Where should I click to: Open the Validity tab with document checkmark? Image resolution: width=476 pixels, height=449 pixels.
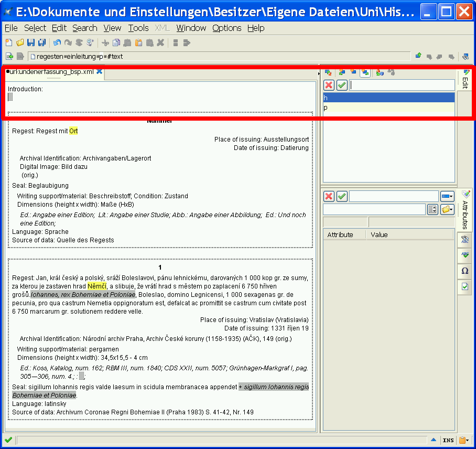[x=465, y=286]
